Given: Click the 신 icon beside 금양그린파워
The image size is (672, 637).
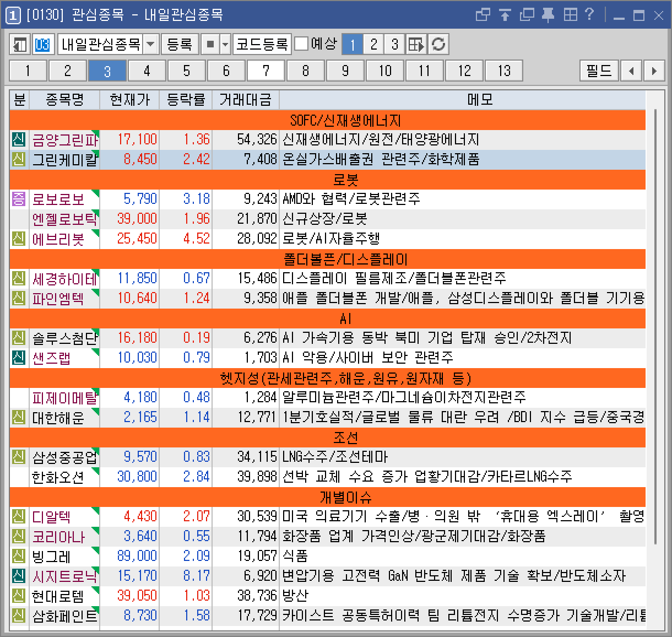Looking at the screenshot, I should (x=19, y=139).
